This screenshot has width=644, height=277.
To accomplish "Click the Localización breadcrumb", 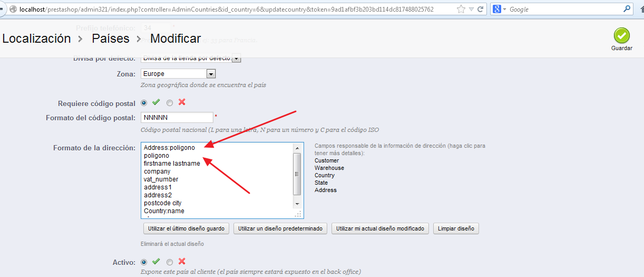I will coord(36,39).
